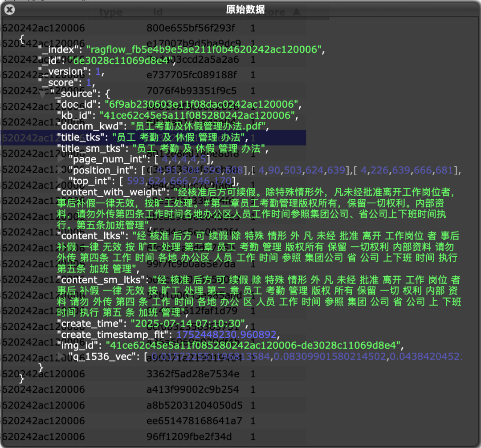Click the img_id value string
Image resolution: width=481 pixels, height=448 pixels.
point(254,345)
